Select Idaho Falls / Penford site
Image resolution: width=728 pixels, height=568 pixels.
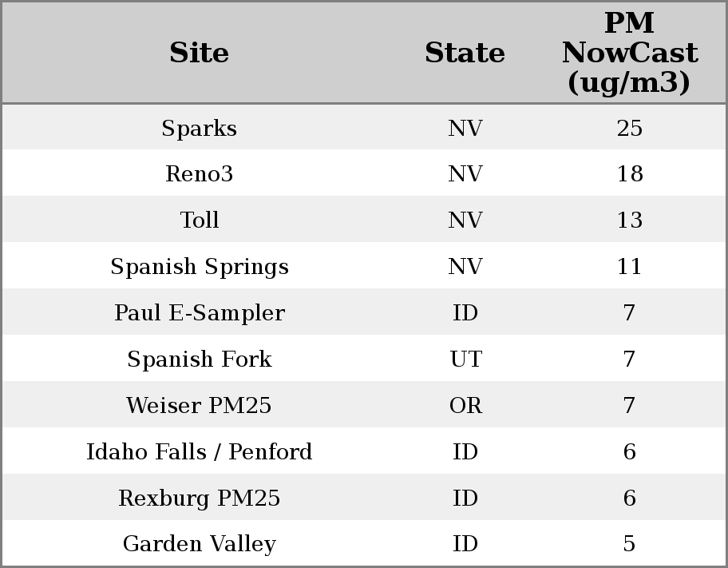pos(199,452)
